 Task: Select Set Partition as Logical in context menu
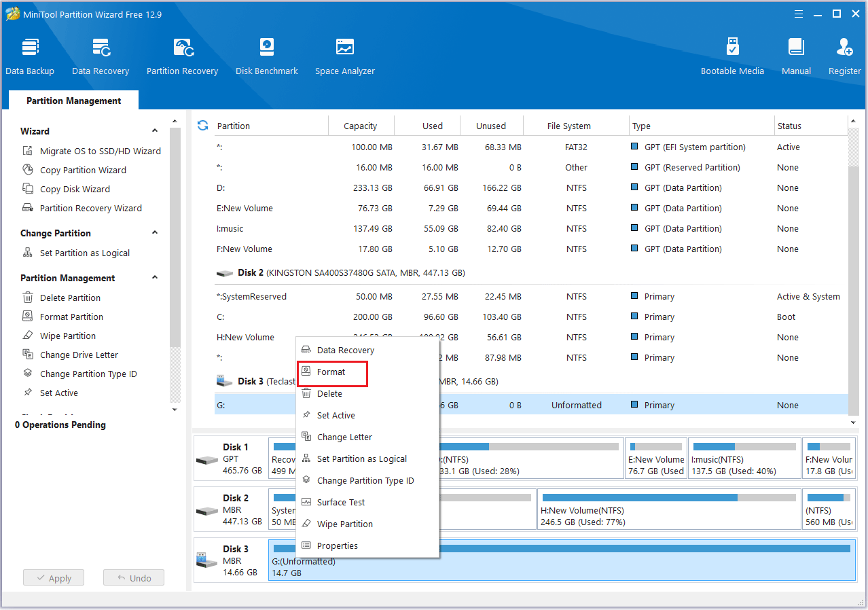[367, 459]
